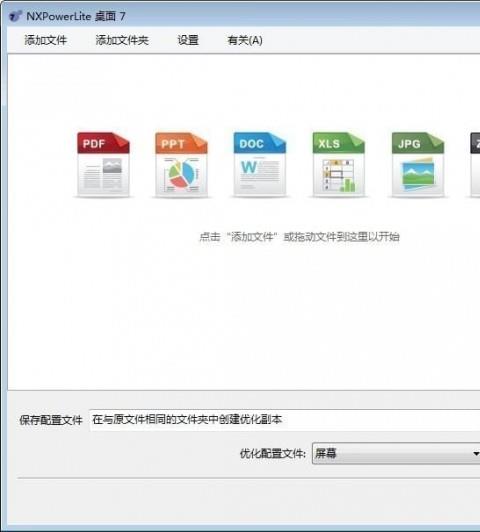This screenshot has width=480, height=532.
Task: Open the 设置 menu
Action: click(x=188, y=40)
